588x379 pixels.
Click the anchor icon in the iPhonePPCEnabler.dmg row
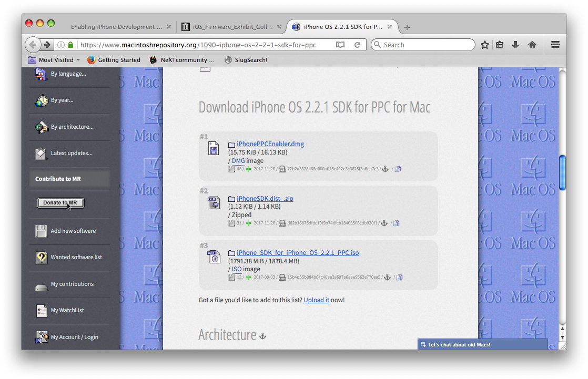(x=384, y=169)
